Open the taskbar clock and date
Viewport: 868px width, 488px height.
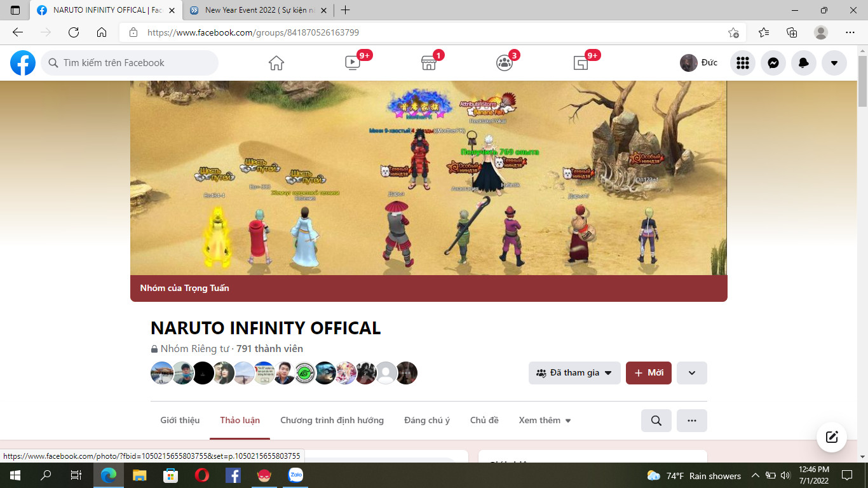point(813,475)
